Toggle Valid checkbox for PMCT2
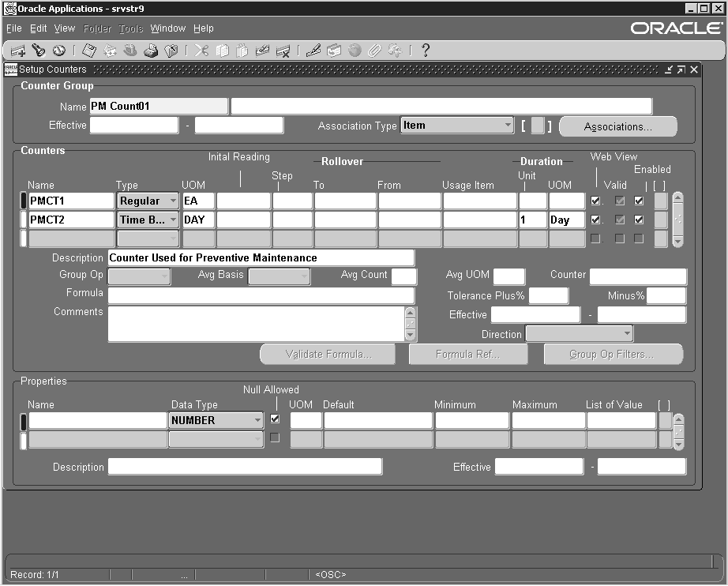 click(x=620, y=220)
